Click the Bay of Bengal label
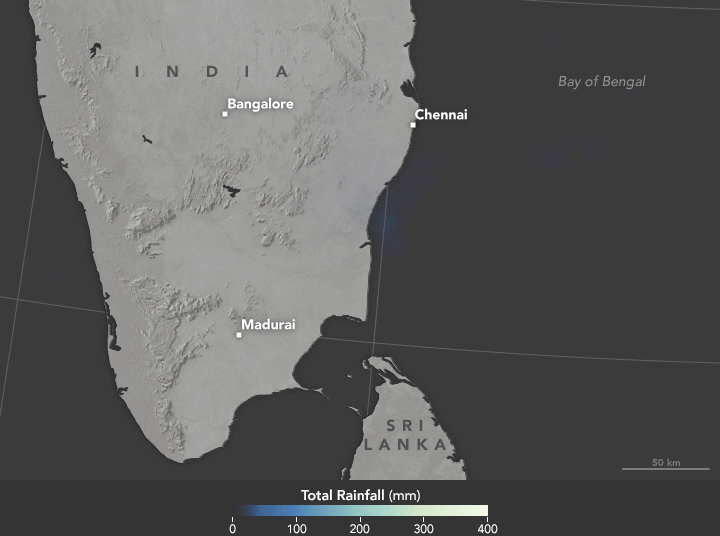720x536 pixels. (x=601, y=82)
